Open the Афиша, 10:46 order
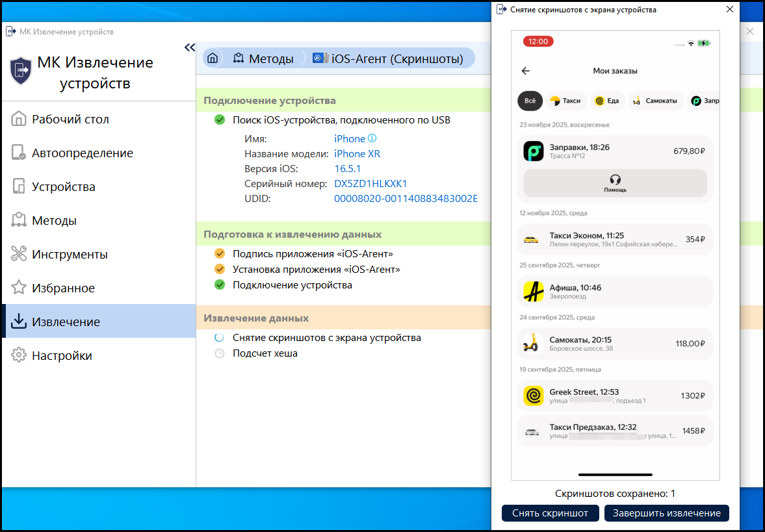The width and height of the screenshot is (765, 532). click(x=616, y=292)
